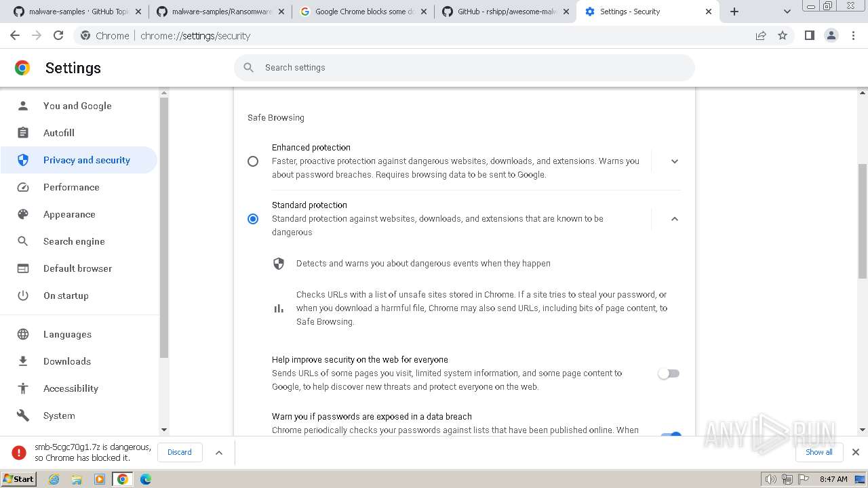Click the Windows Start button
The width and height of the screenshot is (868, 488).
[19, 479]
